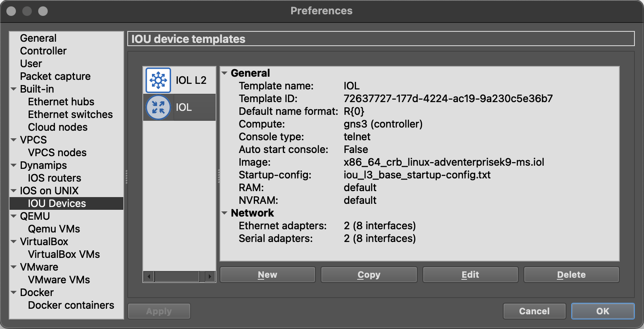
Task: Open VirtualBox preferences page
Action: (44, 242)
